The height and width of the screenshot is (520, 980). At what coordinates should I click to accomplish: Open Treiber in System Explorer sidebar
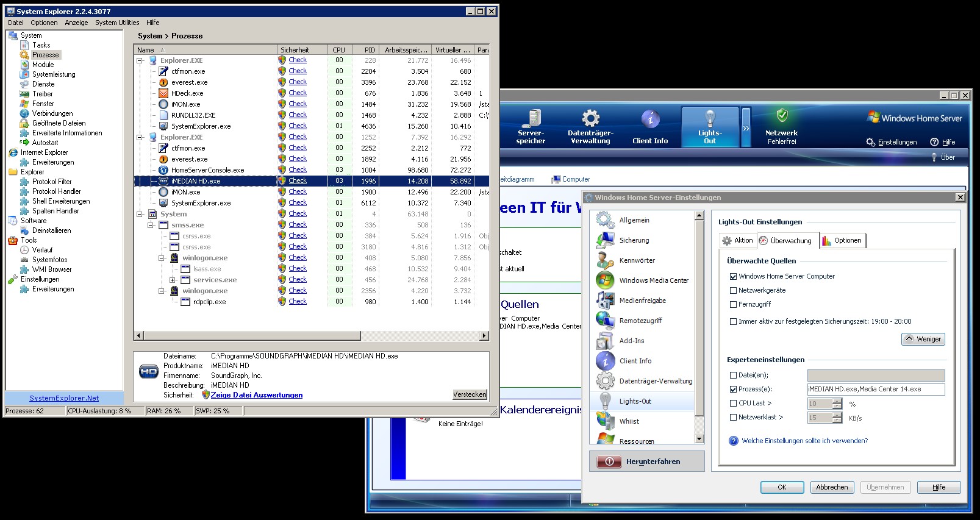pyautogui.click(x=43, y=94)
